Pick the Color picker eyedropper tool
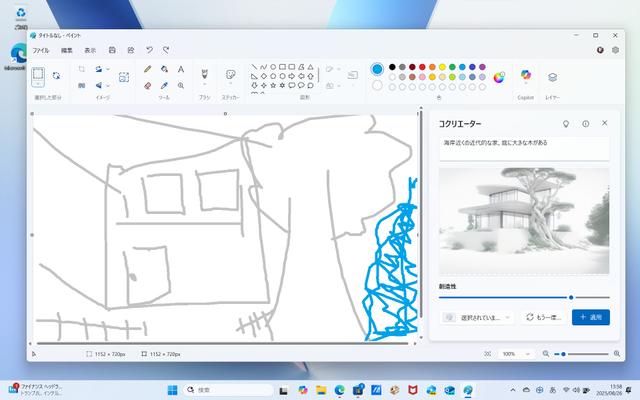640x400 pixels. click(x=164, y=85)
